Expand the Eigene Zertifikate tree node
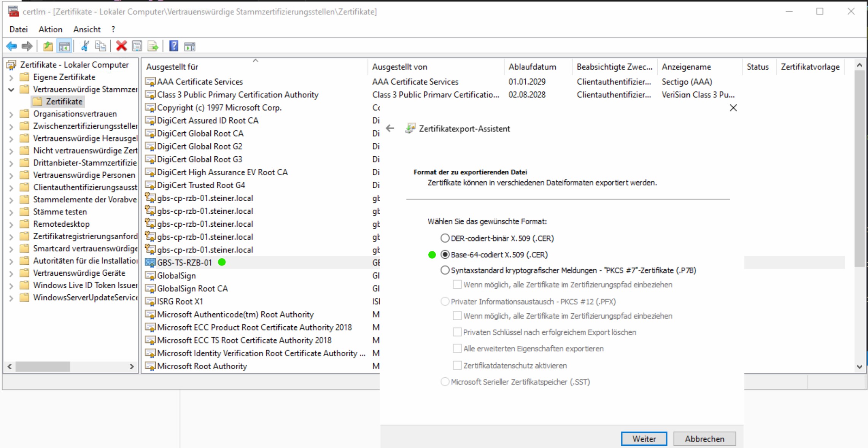The image size is (868, 448). [x=11, y=78]
